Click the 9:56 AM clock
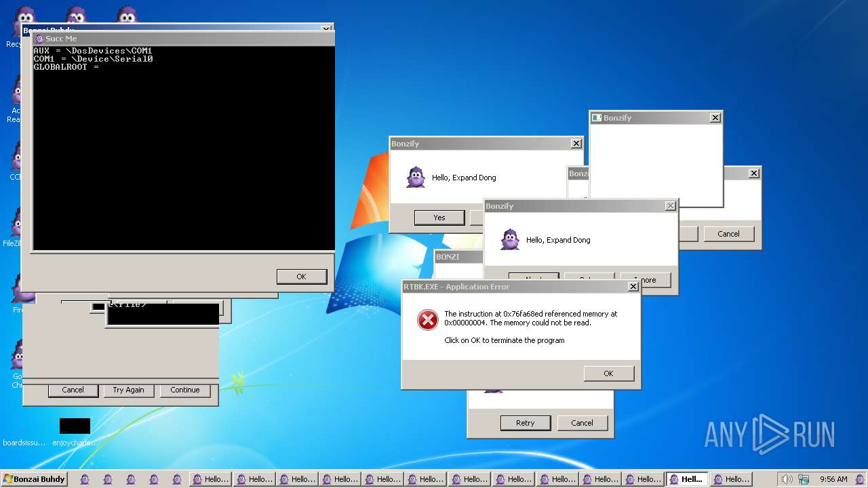 click(833, 479)
